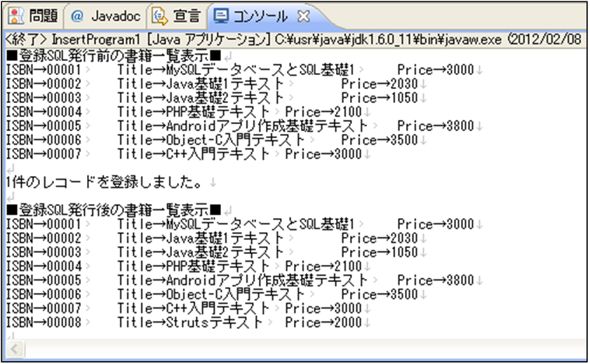The image size is (590, 364).
Task: Click the 登録SQL発行後の書籍一覧表示 heading line
Action: tap(112, 210)
